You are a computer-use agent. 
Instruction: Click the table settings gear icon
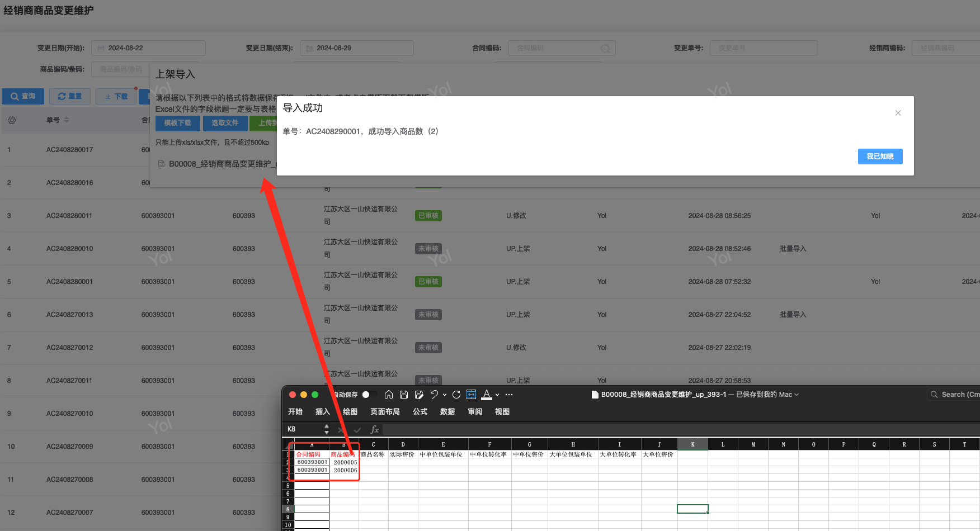12,120
